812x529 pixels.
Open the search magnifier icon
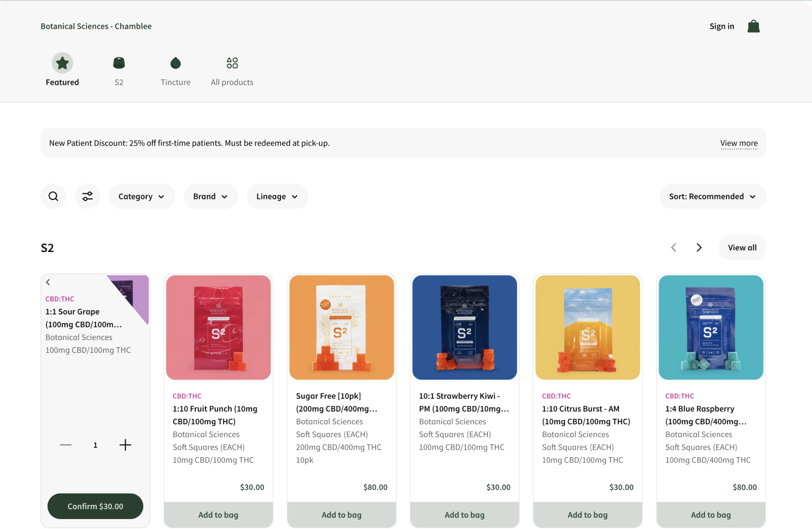point(53,196)
